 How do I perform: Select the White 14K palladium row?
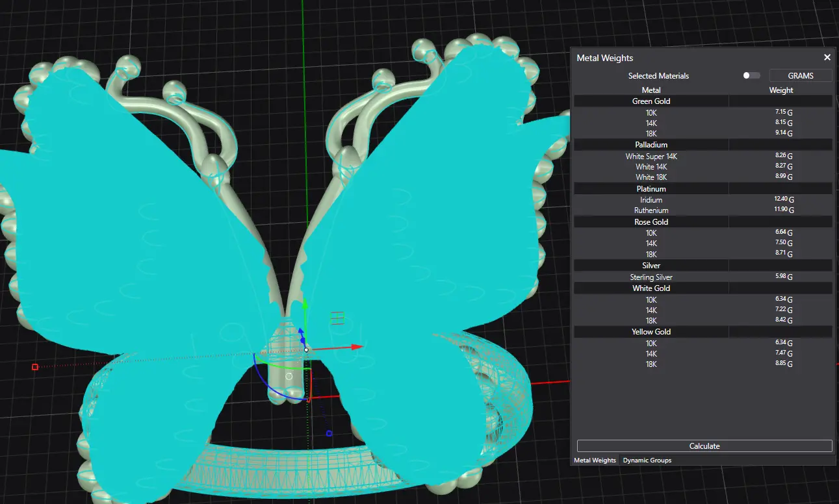(703, 167)
